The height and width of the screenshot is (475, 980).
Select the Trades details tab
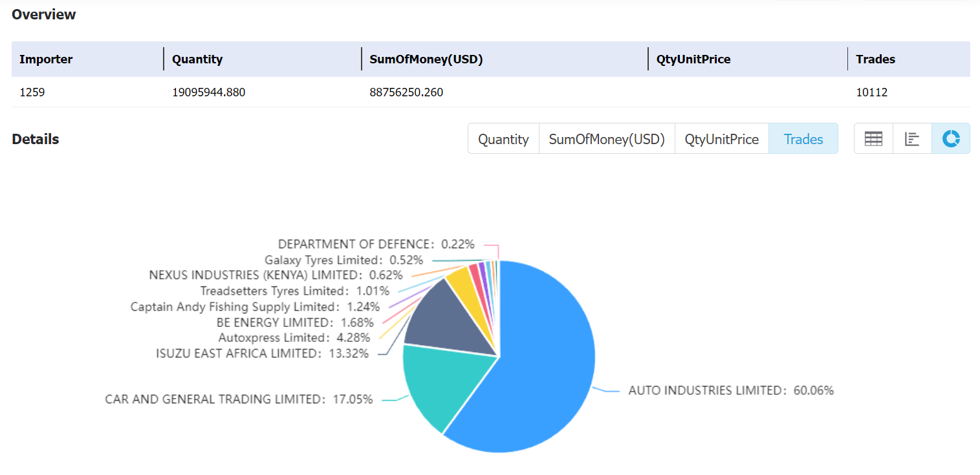pyautogui.click(x=803, y=139)
